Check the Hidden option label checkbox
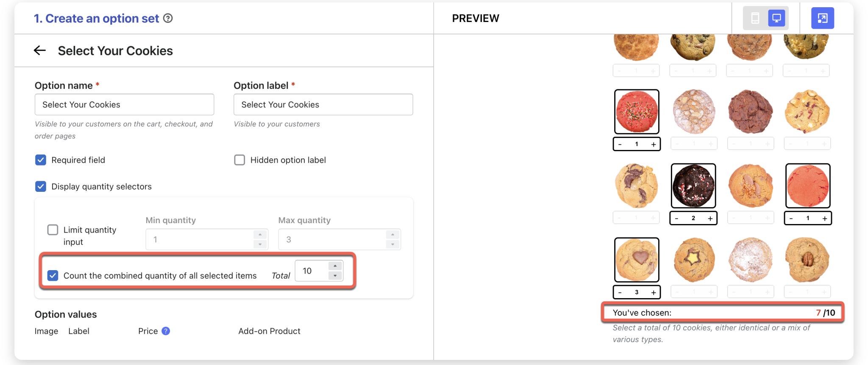Image resolution: width=868 pixels, height=365 pixels. coord(239,160)
